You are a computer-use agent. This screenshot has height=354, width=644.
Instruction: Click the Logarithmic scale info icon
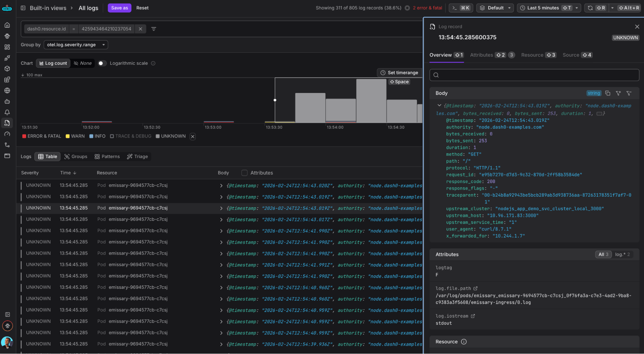pyautogui.click(x=153, y=63)
